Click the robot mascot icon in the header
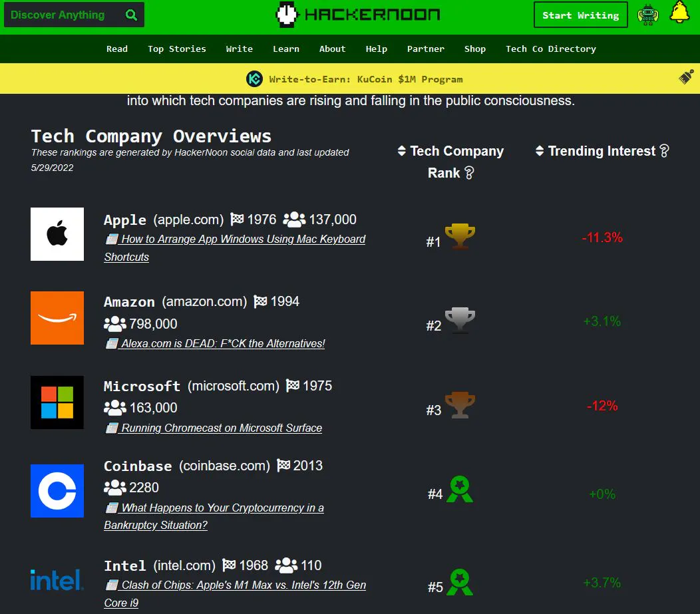The height and width of the screenshot is (614, 700). tap(648, 11)
